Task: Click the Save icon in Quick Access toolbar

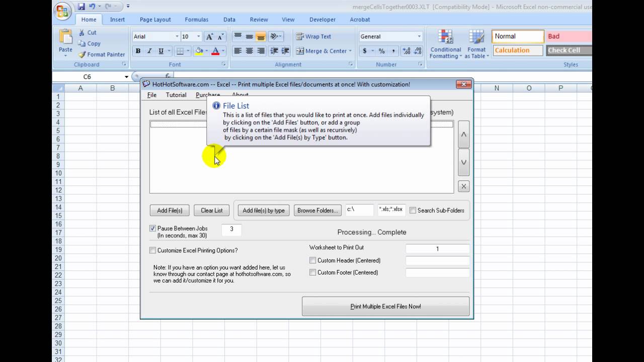Action: click(x=82, y=7)
